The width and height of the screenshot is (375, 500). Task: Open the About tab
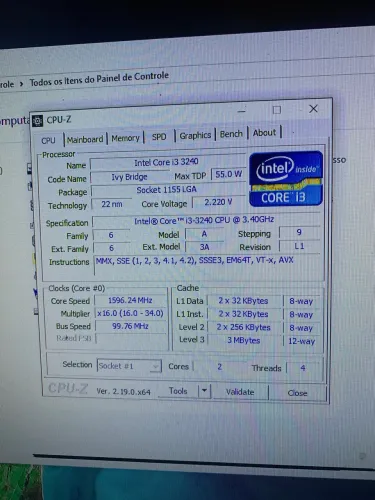tap(264, 133)
